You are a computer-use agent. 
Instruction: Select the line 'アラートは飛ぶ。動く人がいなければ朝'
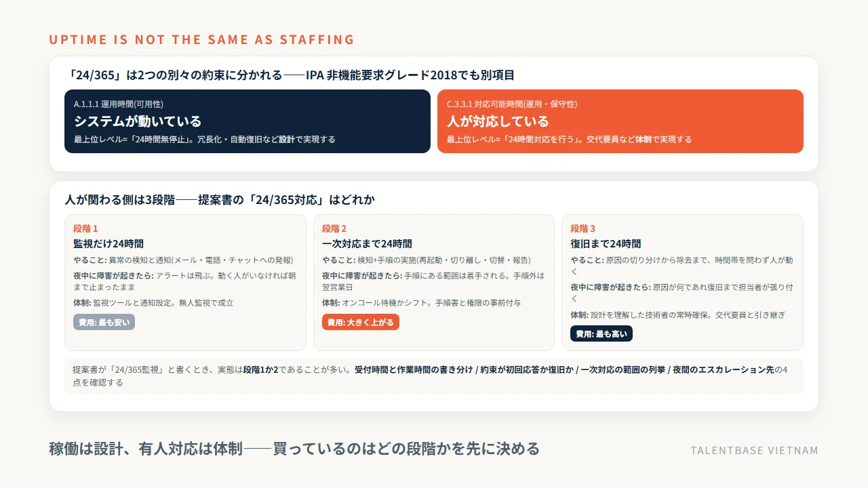pyautogui.click(x=225, y=276)
